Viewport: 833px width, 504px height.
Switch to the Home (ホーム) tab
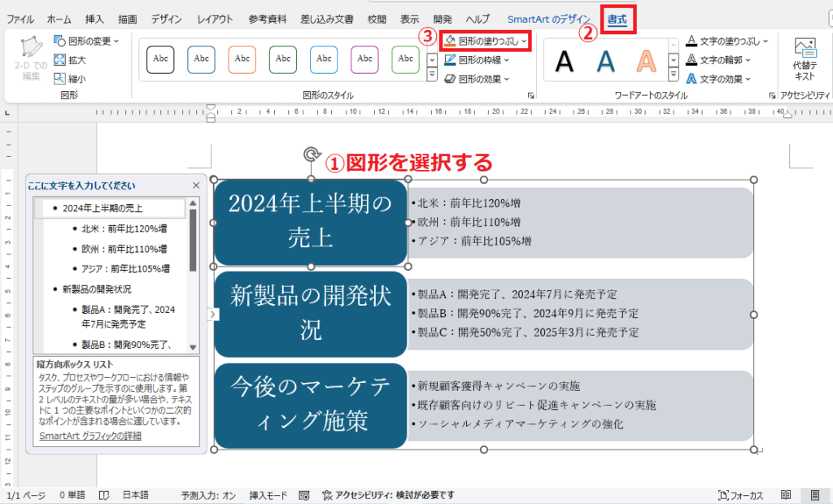point(59,20)
